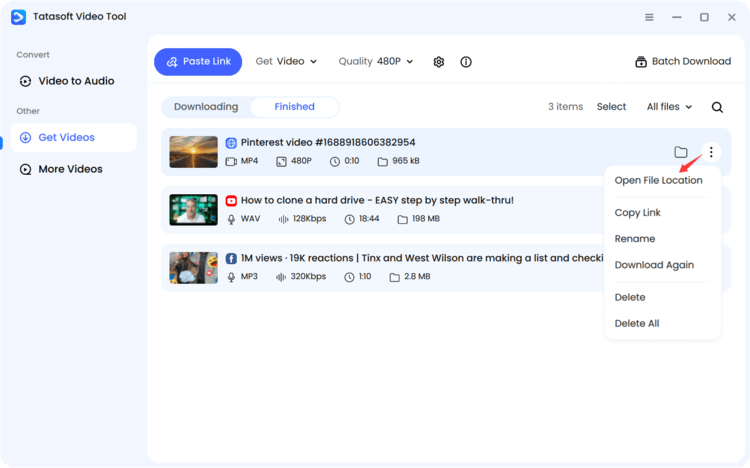The image size is (750, 468).
Task: Click the bitrate icon beside 128Kbps
Action: click(283, 219)
